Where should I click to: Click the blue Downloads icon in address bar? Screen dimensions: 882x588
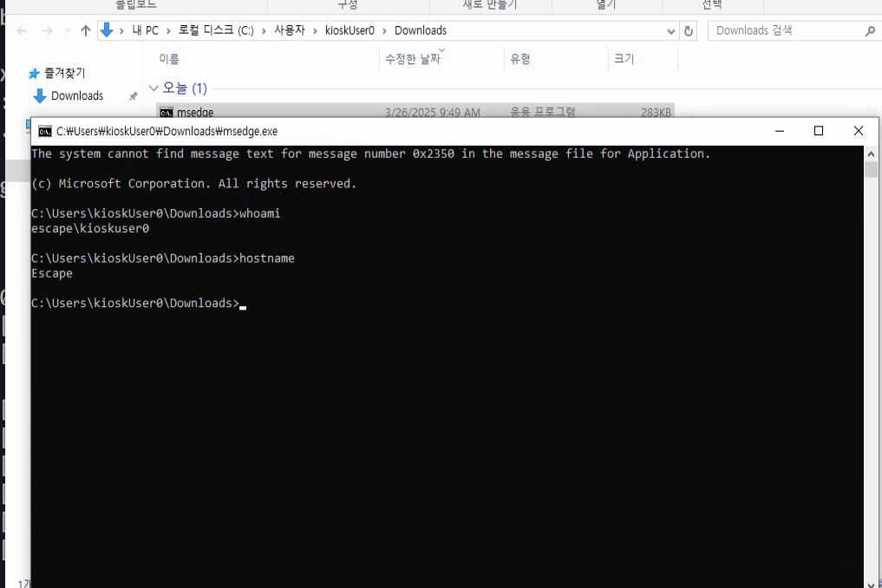click(107, 30)
